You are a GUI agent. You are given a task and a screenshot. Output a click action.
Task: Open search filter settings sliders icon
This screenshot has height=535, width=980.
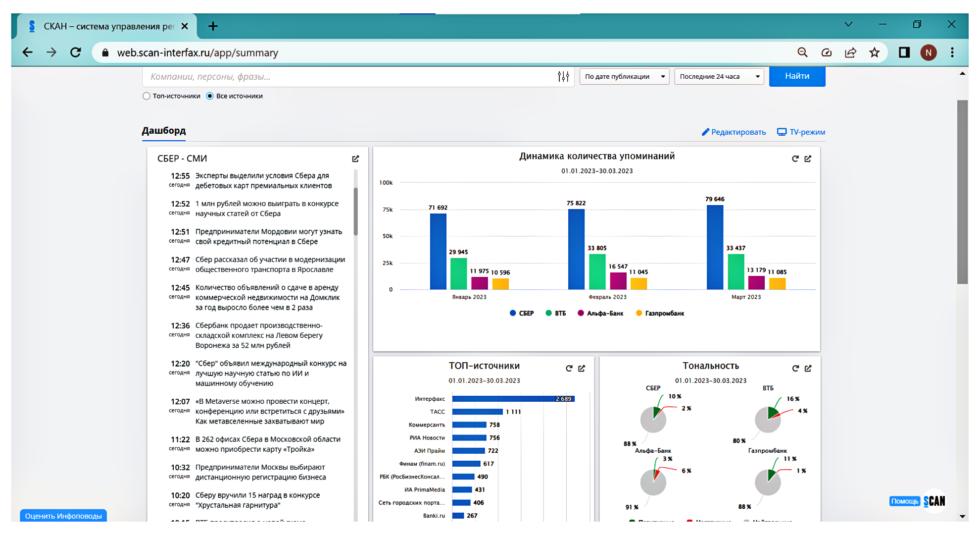click(563, 76)
